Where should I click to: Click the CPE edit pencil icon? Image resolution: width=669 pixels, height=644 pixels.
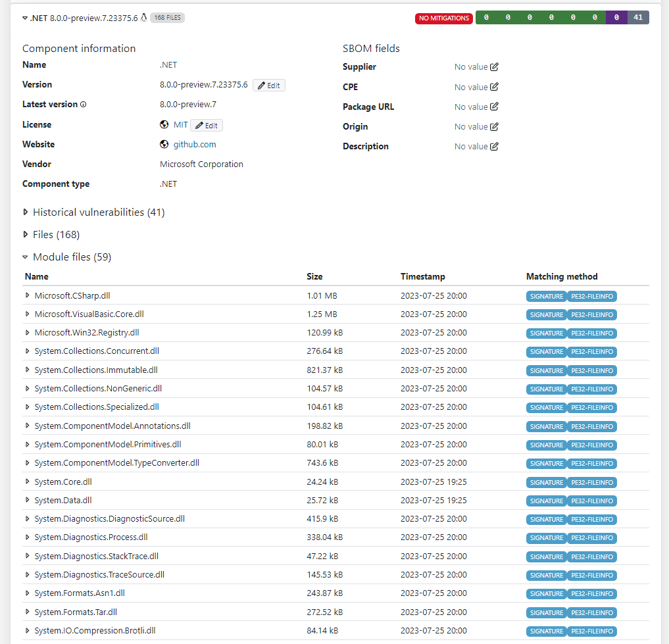tap(494, 87)
